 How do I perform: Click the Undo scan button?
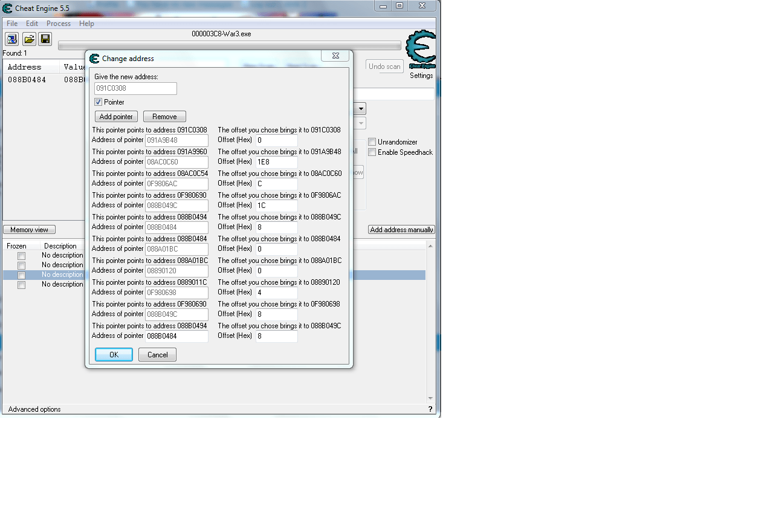coord(384,66)
